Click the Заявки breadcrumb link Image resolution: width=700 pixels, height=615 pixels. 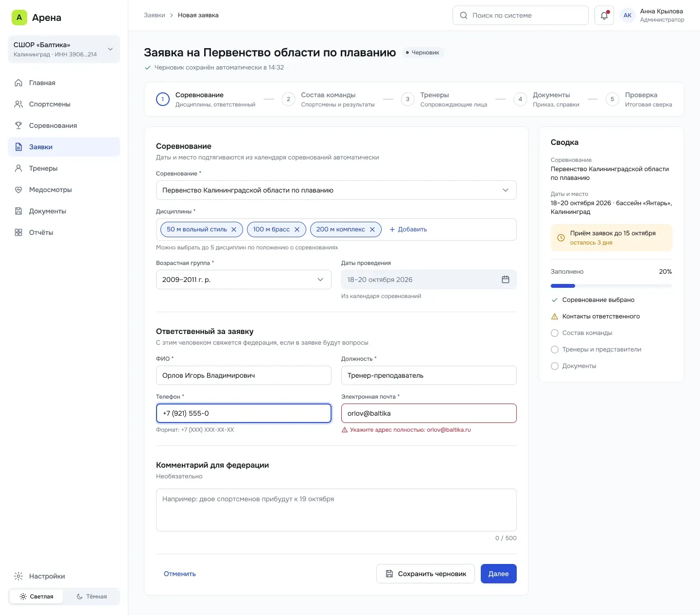155,15
